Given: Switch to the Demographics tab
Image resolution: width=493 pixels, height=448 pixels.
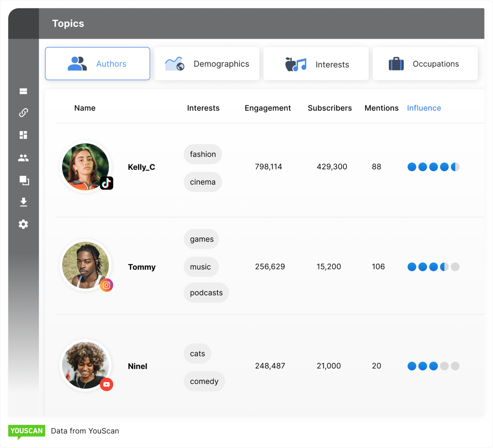Looking at the screenshot, I should tap(207, 64).
